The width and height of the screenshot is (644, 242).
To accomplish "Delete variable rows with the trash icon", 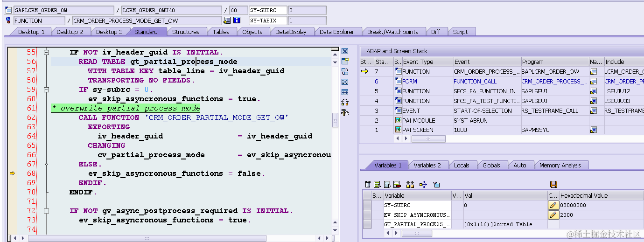I will [x=368, y=184].
